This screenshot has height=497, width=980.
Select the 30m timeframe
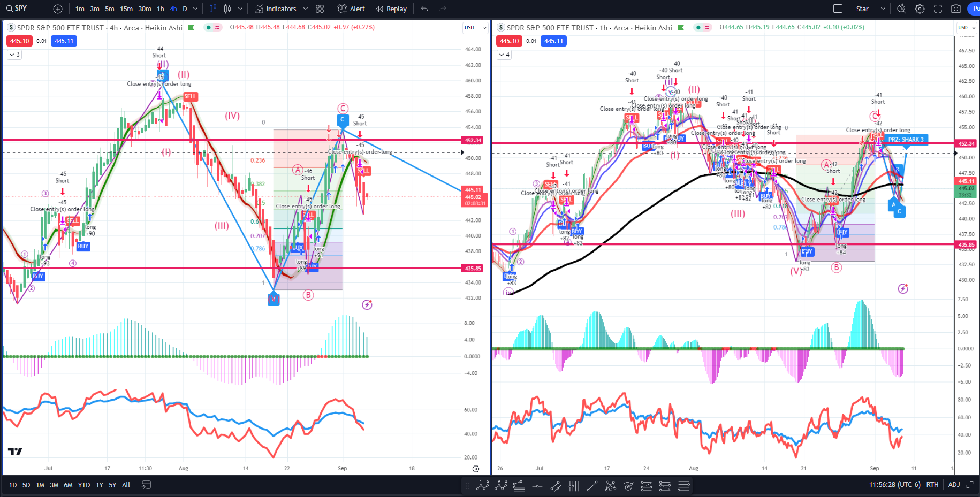click(145, 9)
